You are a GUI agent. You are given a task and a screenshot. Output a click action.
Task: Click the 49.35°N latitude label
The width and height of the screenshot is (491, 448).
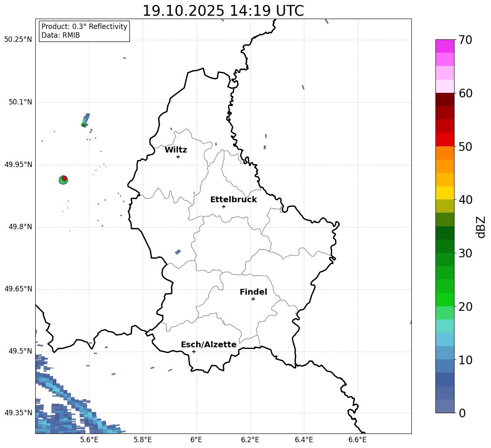click(18, 413)
